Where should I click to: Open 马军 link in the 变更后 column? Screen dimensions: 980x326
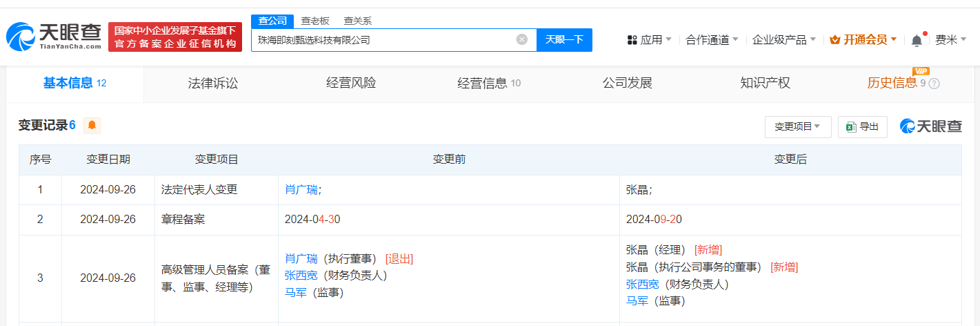637,300
